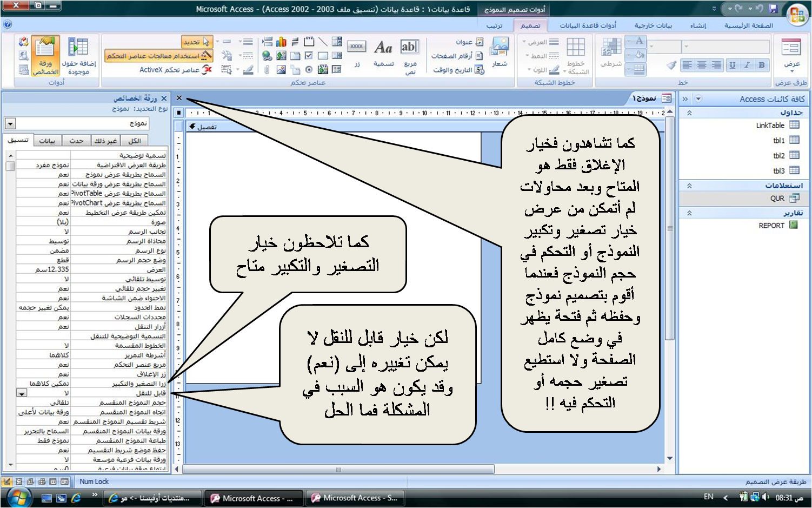The image size is (812, 508).
Task: Select the Option Group control icon
Action: tap(309, 42)
